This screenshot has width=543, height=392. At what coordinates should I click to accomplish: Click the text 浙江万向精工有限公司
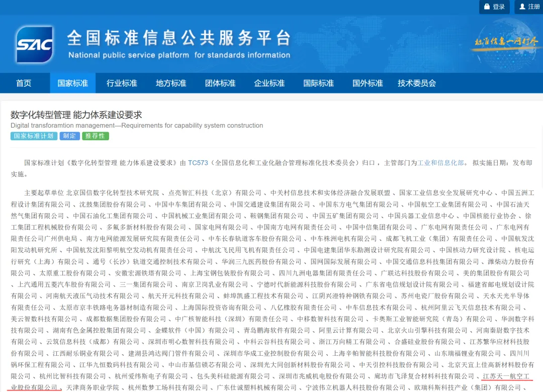(352, 341)
